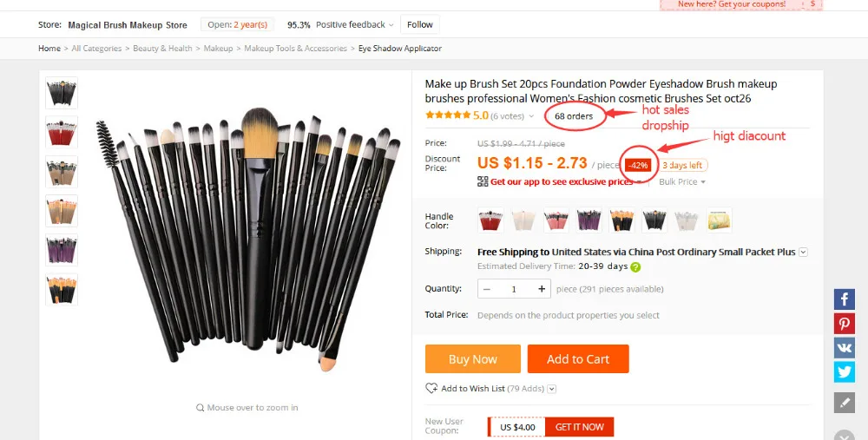Pick the pink handle color swatch
Screen dimensions: 868x440
point(556,220)
